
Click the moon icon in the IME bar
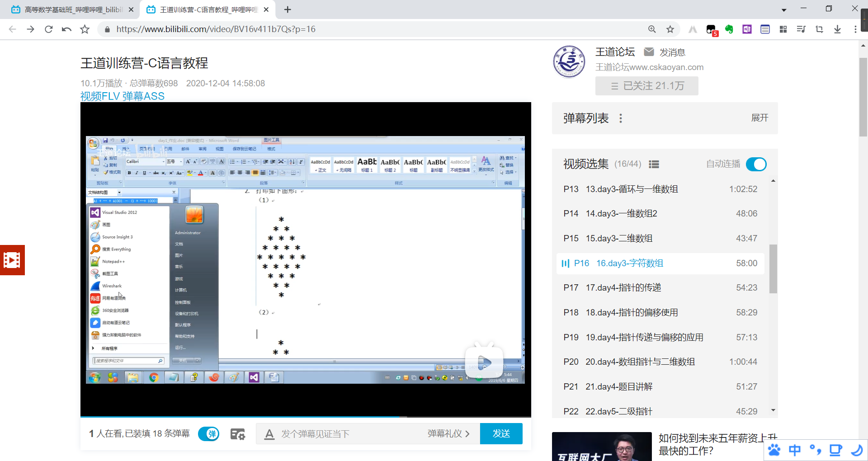pos(856,450)
